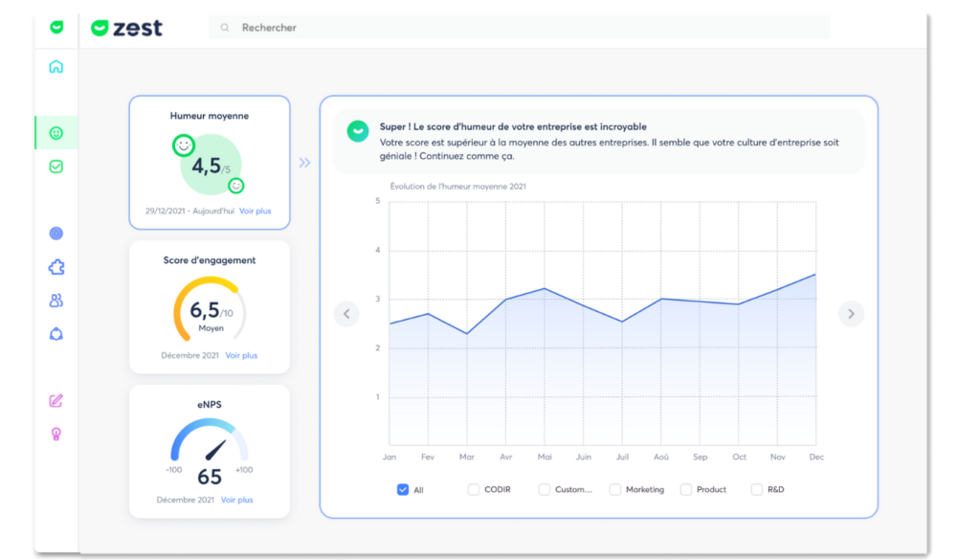Image resolution: width=980 pixels, height=560 pixels.
Task: Click the pink edit pencil icon
Action: [x=56, y=400]
